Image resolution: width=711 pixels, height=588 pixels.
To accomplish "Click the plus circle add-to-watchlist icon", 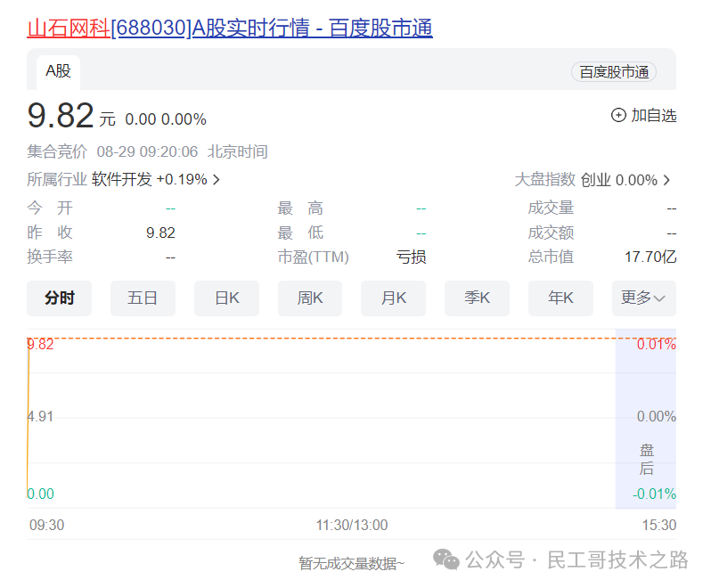I will tap(618, 115).
